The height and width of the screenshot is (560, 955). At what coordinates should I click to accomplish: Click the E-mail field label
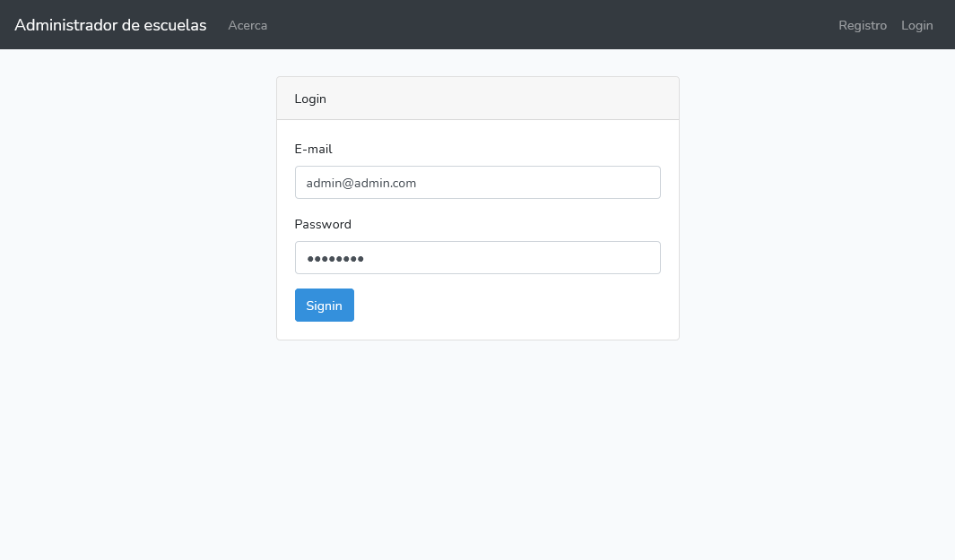313,149
